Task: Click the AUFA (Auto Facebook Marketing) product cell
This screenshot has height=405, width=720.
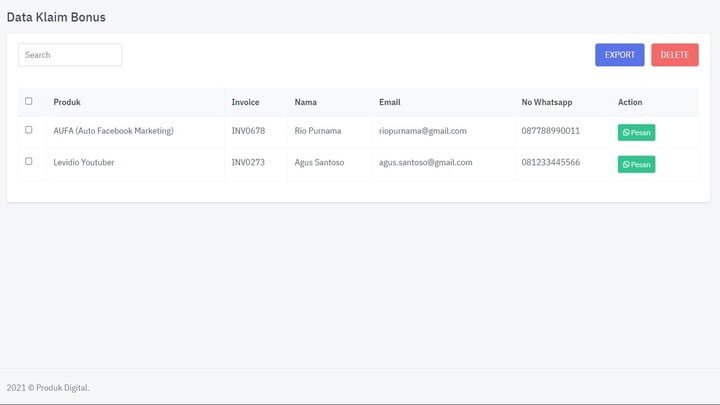Action: (113, 131)
